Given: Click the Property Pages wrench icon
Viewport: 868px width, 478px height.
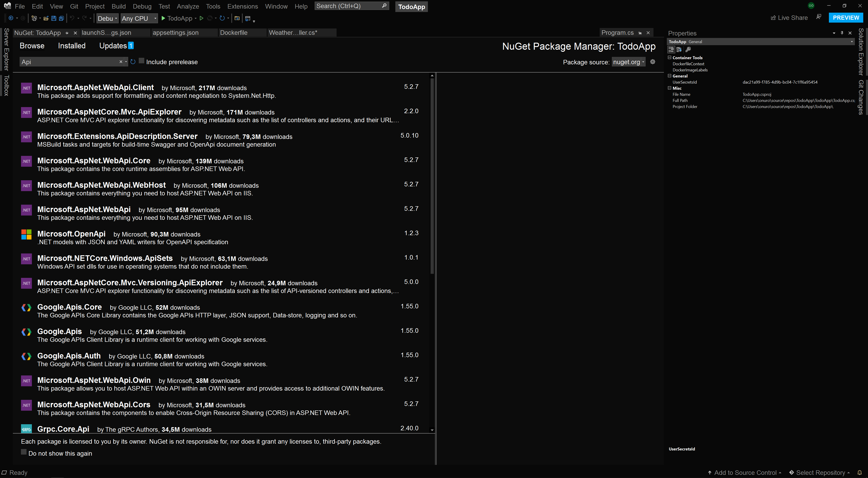Looking at the screenshot, I should pos(688,49).
